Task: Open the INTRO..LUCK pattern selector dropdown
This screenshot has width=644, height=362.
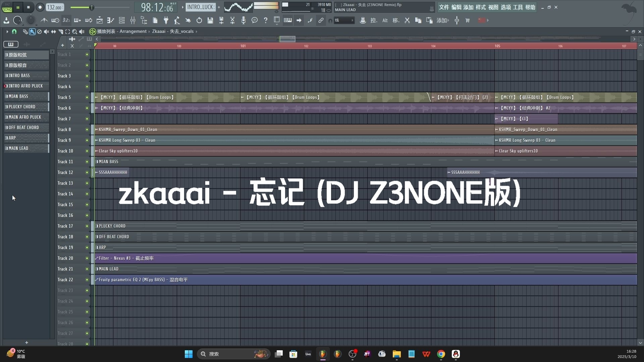Action: pyautogui.click(x=200, y=7)
